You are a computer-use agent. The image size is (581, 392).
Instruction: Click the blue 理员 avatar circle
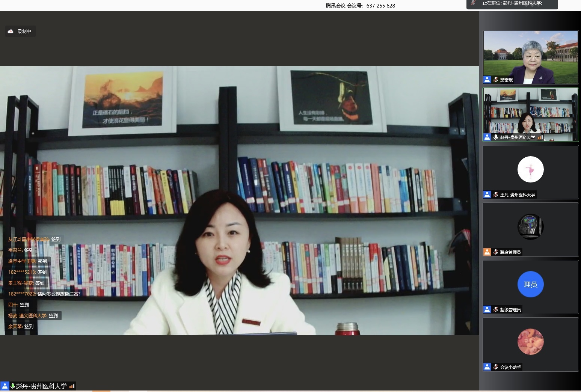530,284
